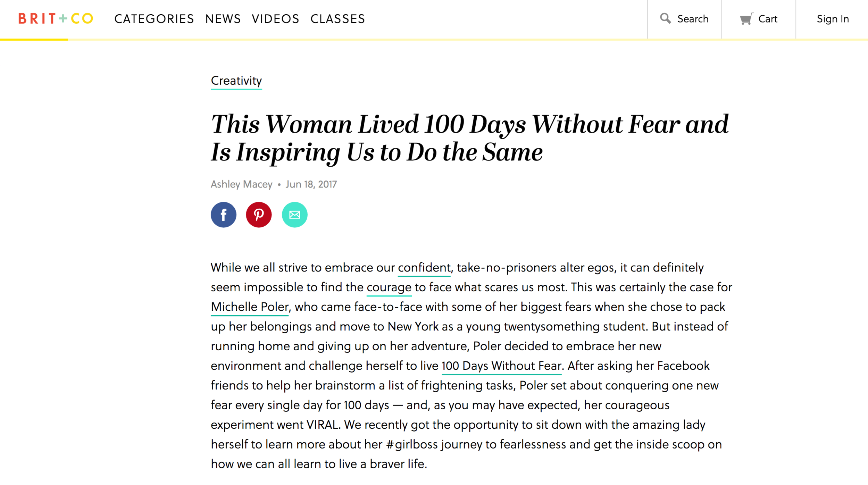Pin article with Pinterest icon
This screenshot has height=485, width=868.
coord(259,215)
